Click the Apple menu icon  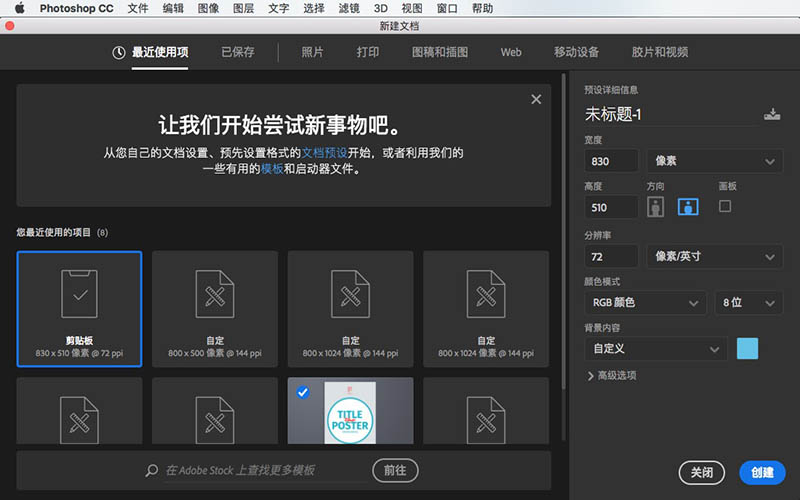(19, 8)
